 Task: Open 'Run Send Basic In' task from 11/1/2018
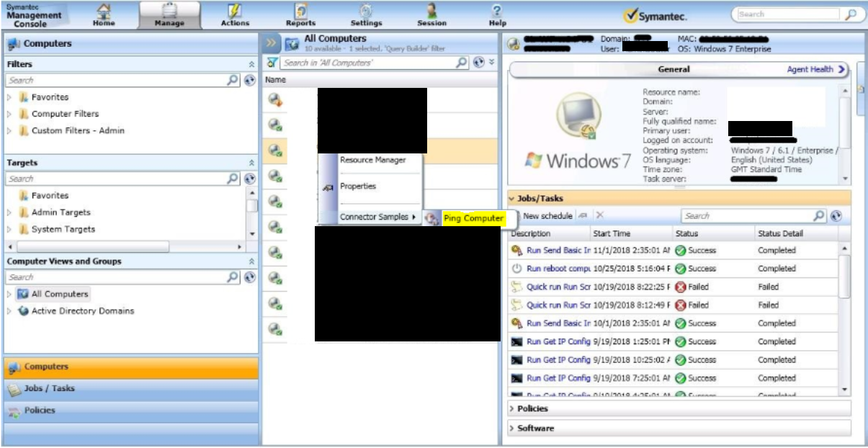pos(558,251)
